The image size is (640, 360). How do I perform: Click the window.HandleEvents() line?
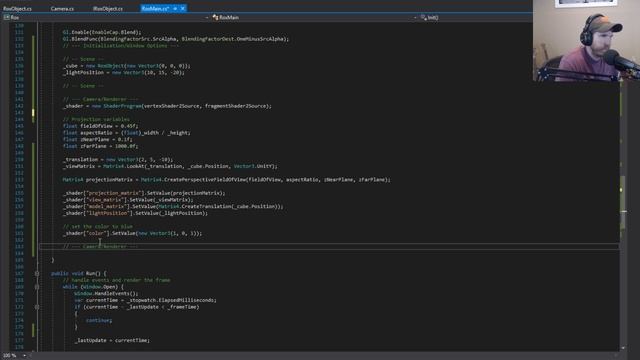106,293
